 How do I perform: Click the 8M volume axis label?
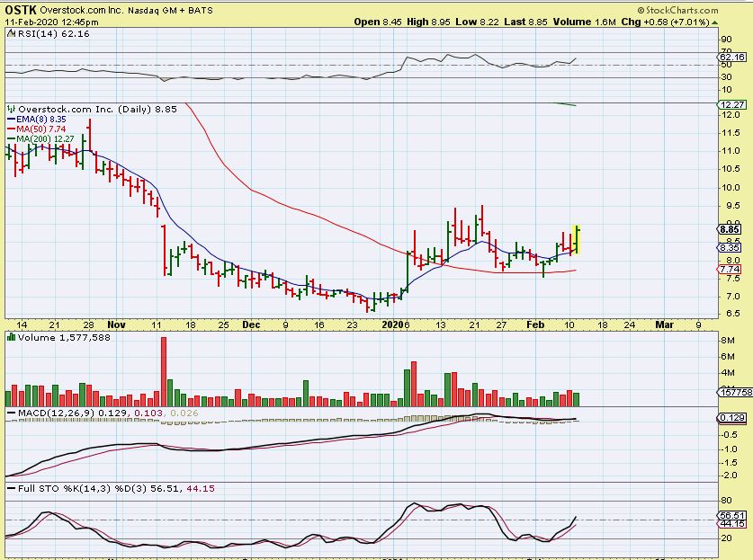pos(728,340)
